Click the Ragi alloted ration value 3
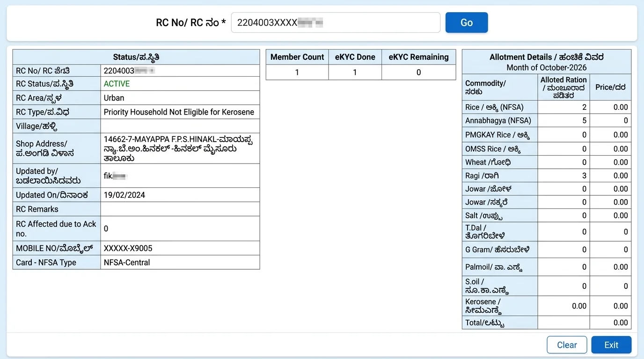 584,176
